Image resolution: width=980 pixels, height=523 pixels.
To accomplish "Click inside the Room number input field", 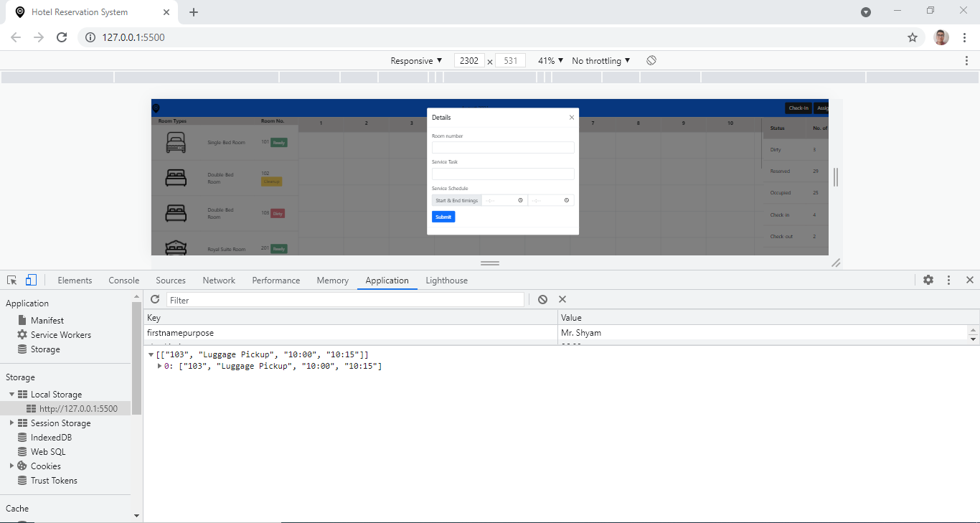I will pyautogui.click(x=502, y=147).
